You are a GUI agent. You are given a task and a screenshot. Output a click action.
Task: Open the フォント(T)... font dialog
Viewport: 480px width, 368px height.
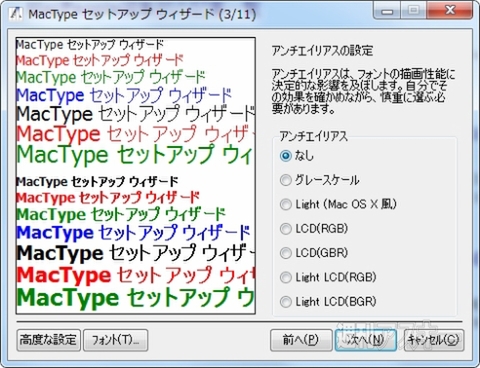(115, 340)
